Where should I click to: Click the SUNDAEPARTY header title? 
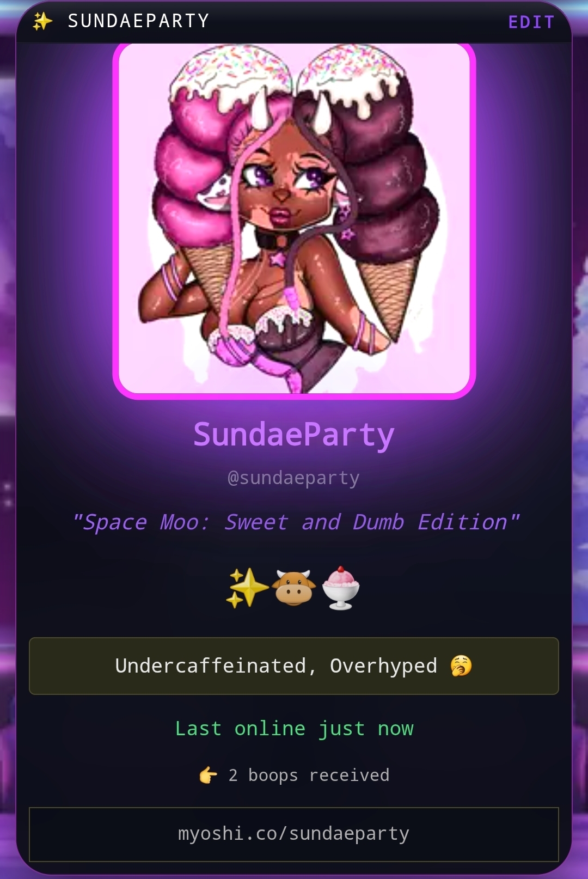(x=139, y=21)
